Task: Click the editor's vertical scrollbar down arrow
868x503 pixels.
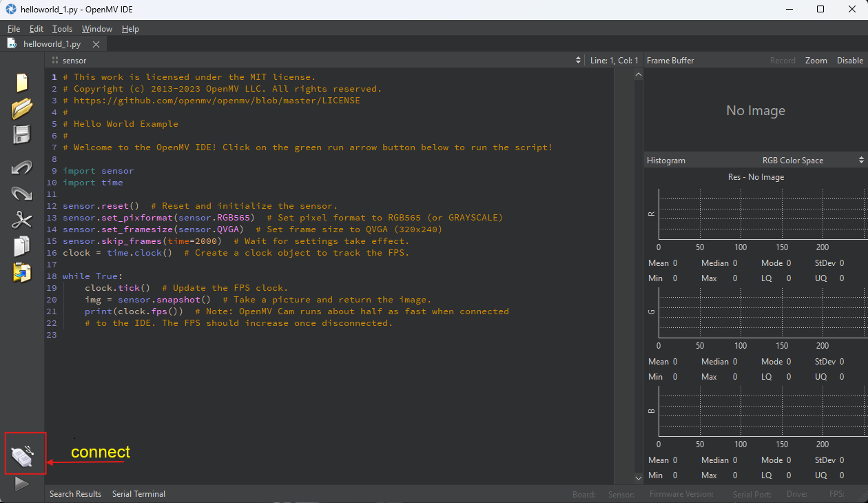Action: click(x=638, y=478)
